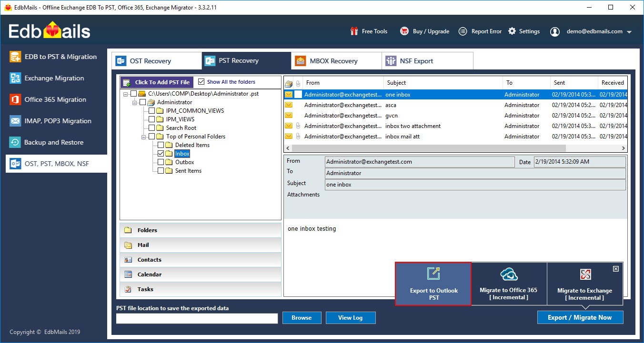
Task: Select the 'gvcn' email row
Action: (x=455, y=116)
